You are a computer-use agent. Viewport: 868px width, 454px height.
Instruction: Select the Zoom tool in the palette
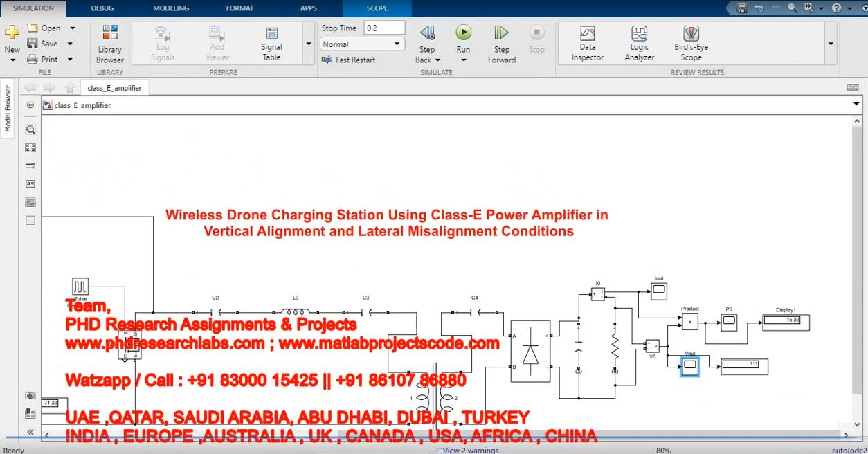click(x=30, y=129)
